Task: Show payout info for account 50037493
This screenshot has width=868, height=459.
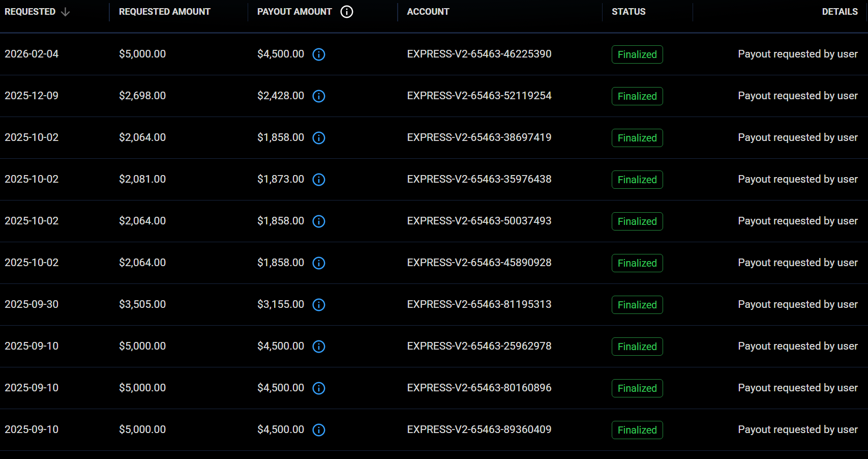Action: point(319,221)
